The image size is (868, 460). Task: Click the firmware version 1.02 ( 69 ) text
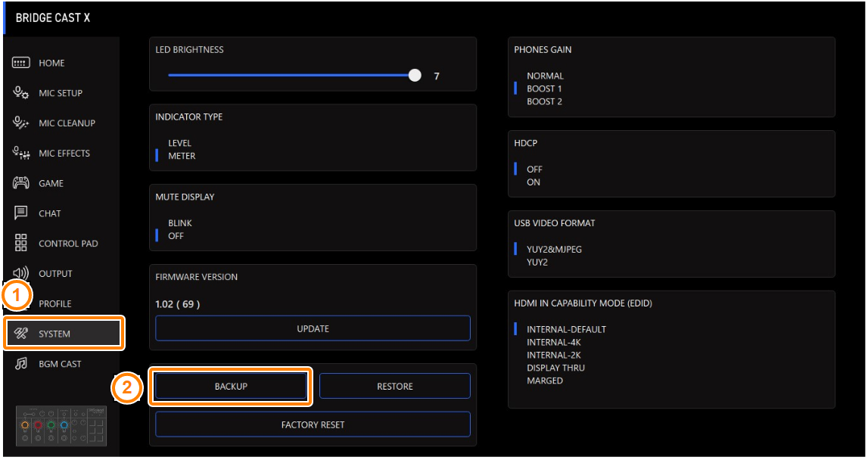[x=178, y=304]
